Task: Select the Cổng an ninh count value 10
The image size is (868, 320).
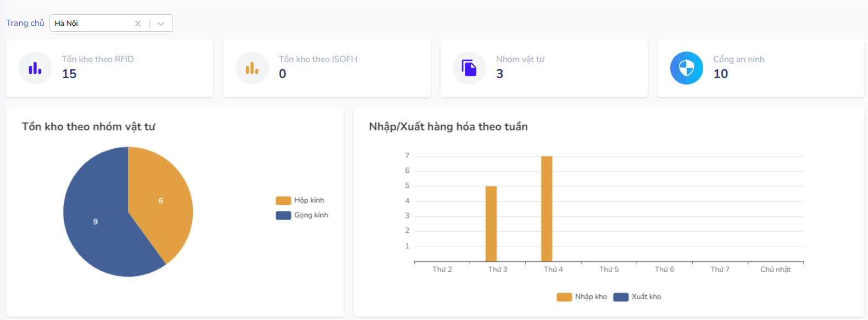Action: pos(721,74)
